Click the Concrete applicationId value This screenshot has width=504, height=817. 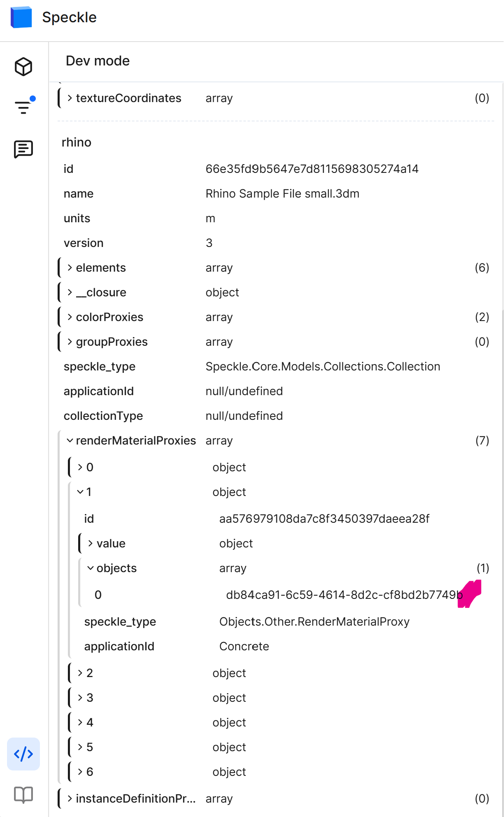[x=244, y=646]
